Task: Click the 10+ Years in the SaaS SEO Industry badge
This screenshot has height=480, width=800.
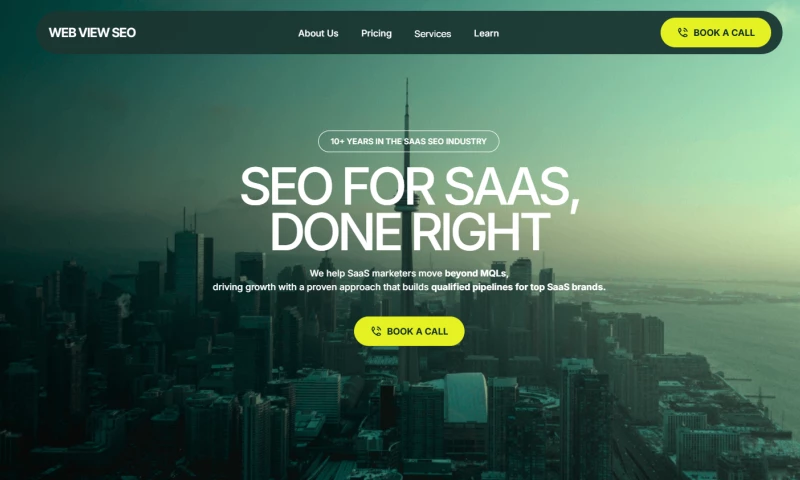Action: pyautogui.click(x=409, y=141)
